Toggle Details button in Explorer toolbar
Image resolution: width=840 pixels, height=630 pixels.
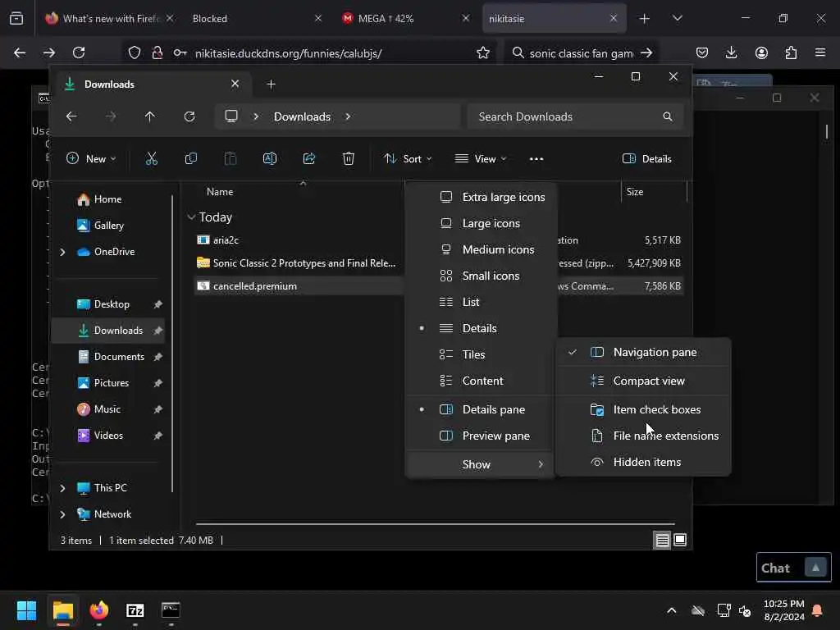click(x=647, y=158)
